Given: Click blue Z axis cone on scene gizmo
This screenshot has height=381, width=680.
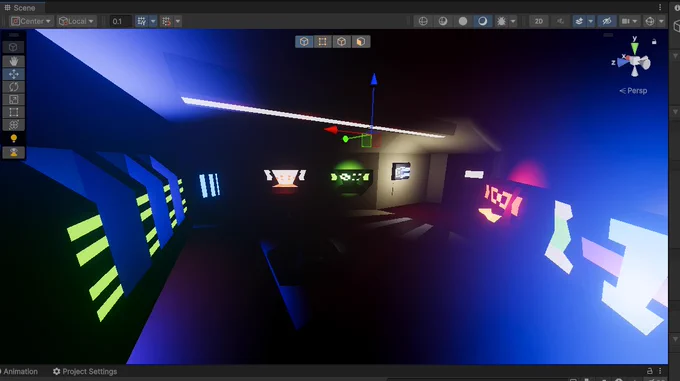Looking at the screenshot, I should tap(623, 62).
